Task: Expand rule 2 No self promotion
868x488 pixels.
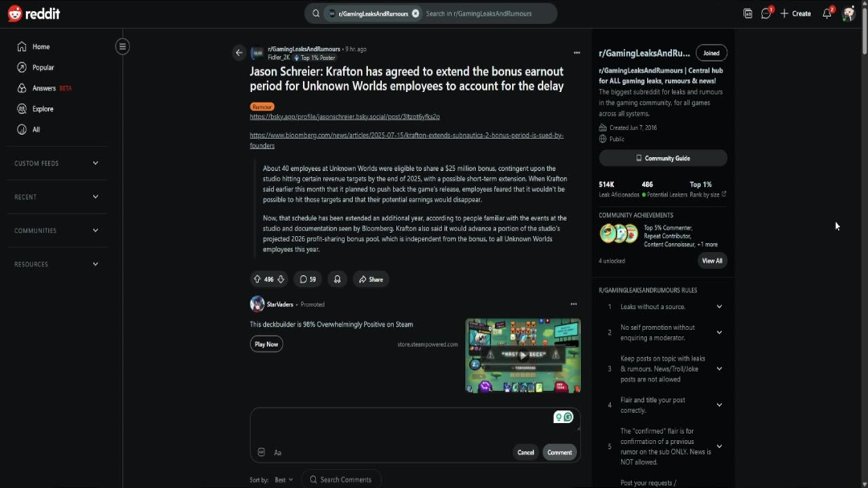Action: pos(663,332)
